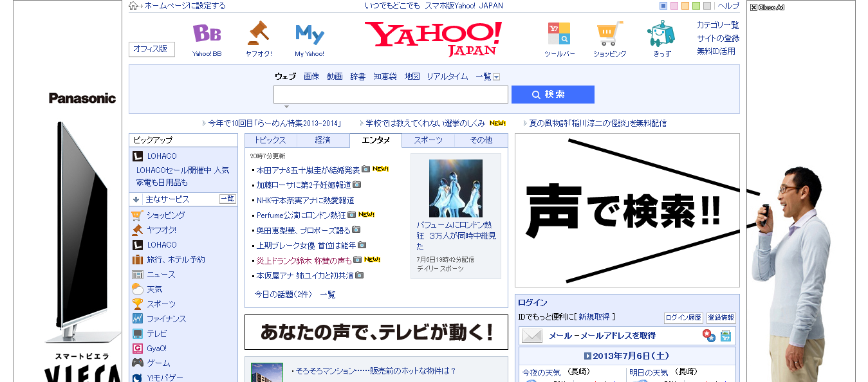Select the エンタメ tab
Screen dimensions: 868x382
376,140
